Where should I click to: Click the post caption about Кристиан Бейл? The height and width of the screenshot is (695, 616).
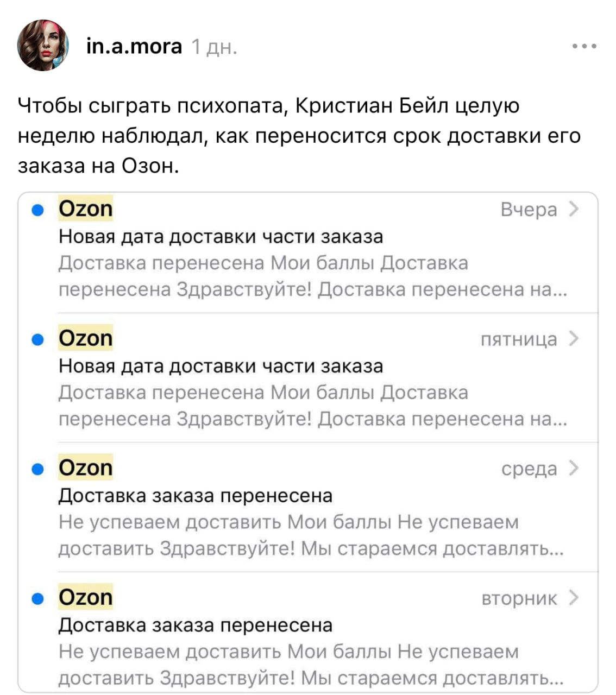299,135
